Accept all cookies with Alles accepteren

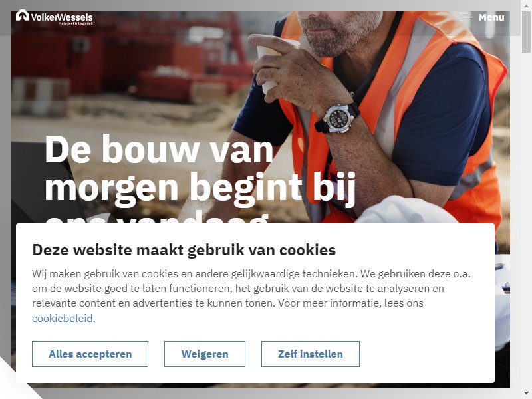pyautogui.click(x=90, y=354)
